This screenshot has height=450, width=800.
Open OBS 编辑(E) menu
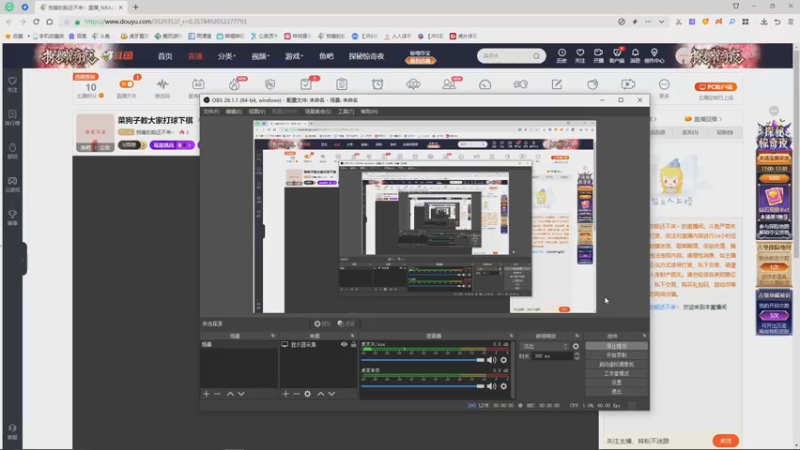point(234,111)
